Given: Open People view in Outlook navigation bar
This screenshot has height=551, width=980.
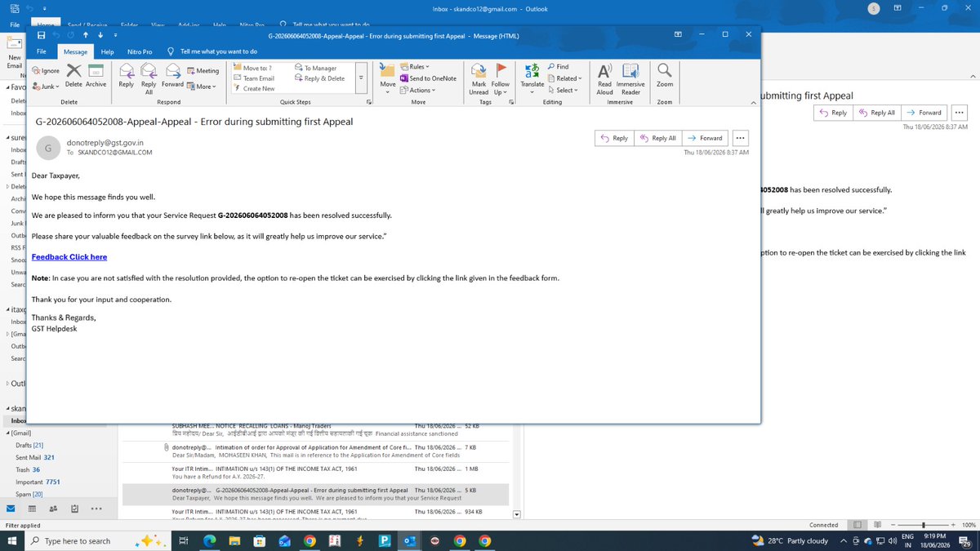Looking at the screenshot, I should click(x=53, y=509).
